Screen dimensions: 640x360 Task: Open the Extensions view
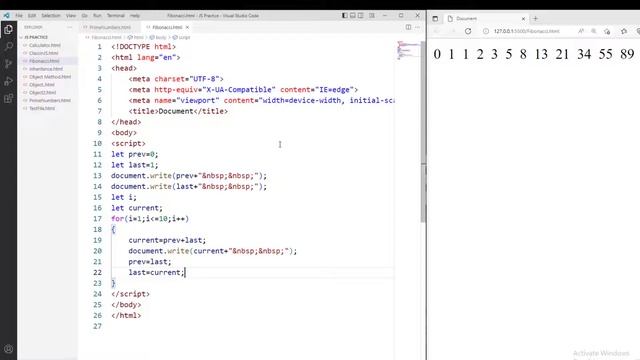pos(8,98)
